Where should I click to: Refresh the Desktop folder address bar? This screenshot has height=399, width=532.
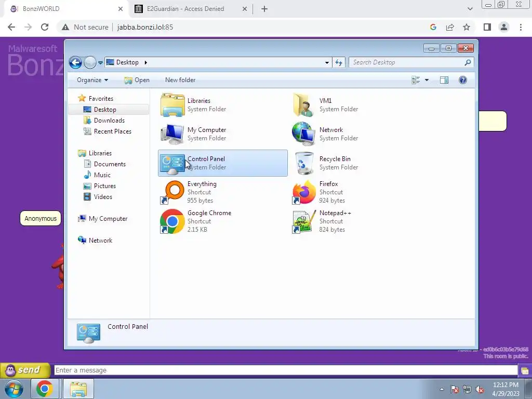(339, 62)
